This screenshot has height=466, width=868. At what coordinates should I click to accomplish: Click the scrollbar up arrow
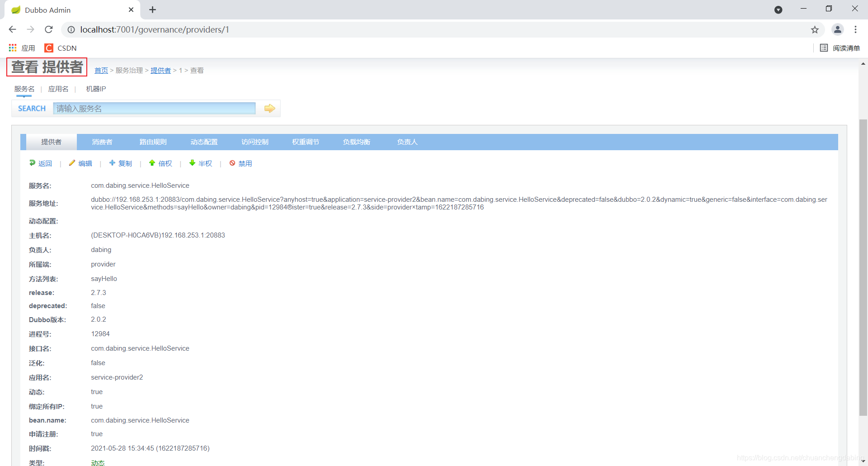pyautogui.click(x=863, y=64)
